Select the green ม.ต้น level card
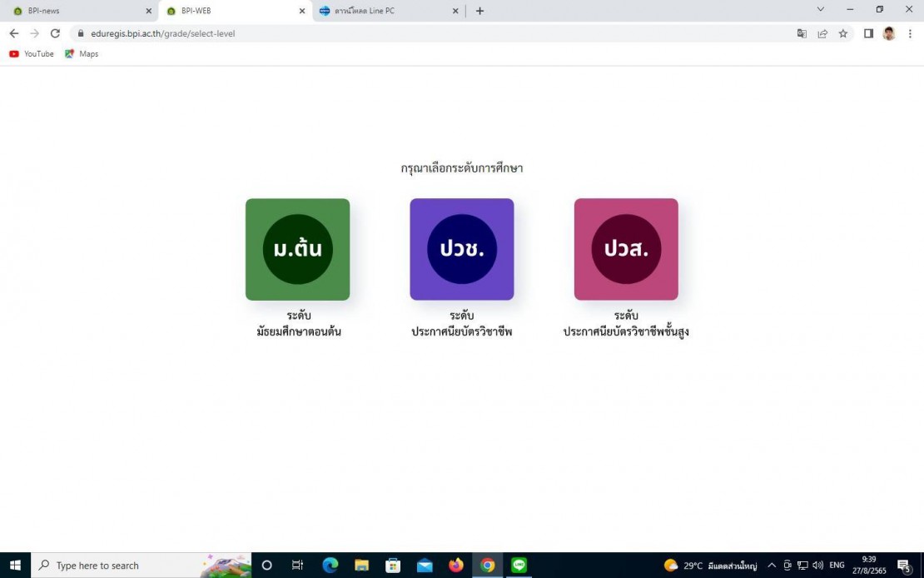 [x=297, y=250]
